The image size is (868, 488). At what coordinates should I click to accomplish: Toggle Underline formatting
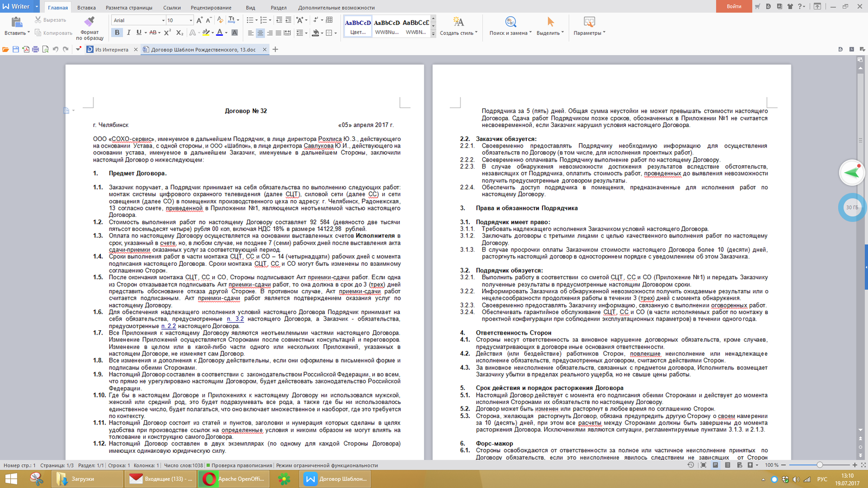click(x=139, y=33)
